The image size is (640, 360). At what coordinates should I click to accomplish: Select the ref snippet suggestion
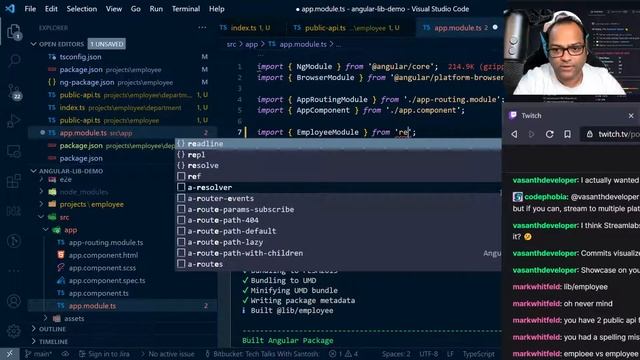[x=338, y=176]
